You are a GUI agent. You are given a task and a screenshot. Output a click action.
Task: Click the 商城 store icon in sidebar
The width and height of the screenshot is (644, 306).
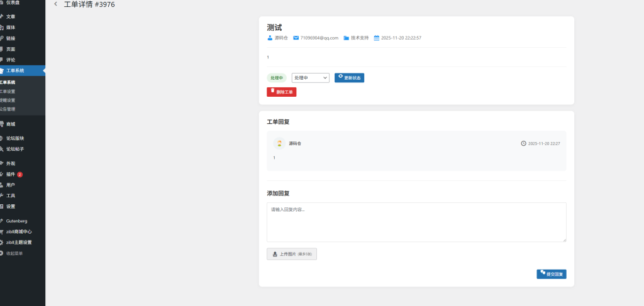[x=1, y=124]
